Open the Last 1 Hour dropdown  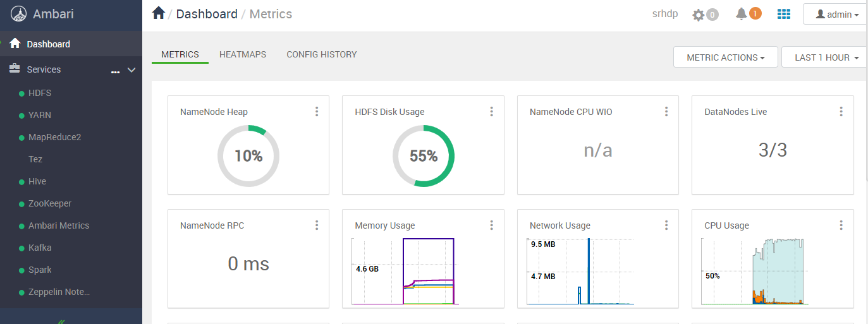(824, 57)
